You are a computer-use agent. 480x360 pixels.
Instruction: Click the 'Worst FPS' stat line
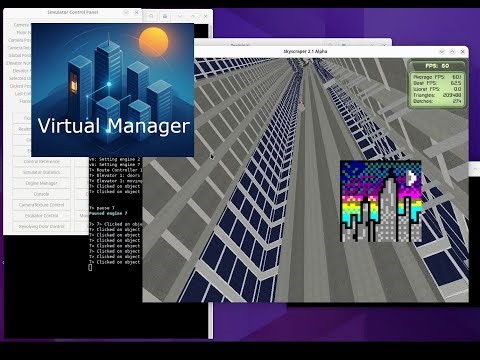tap(437, 89)
